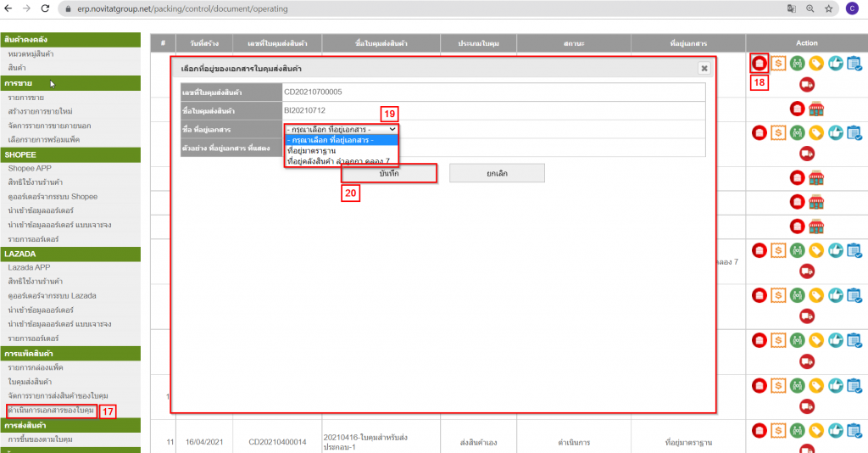Click the clipboard check icon in first row

pos(854,63)
